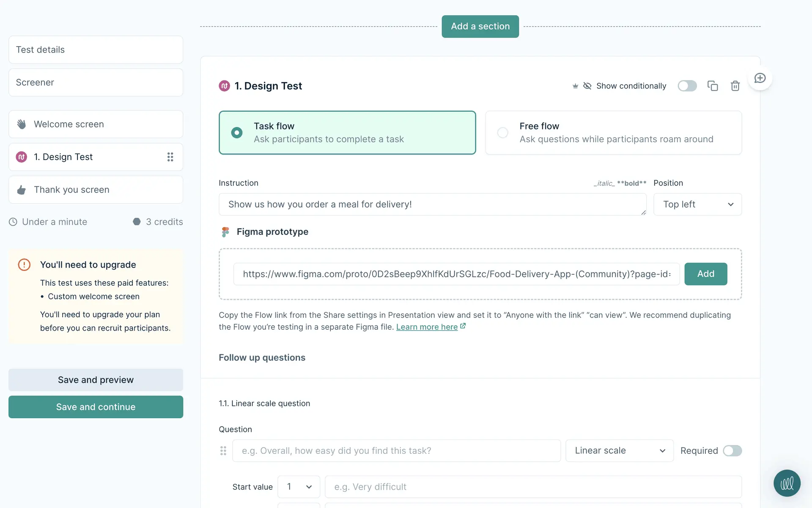Image resolution: width=812 pixels, height=508 pixels.
Task: Click the drag handle beside the question field
Action: click(x=223, y=451)
